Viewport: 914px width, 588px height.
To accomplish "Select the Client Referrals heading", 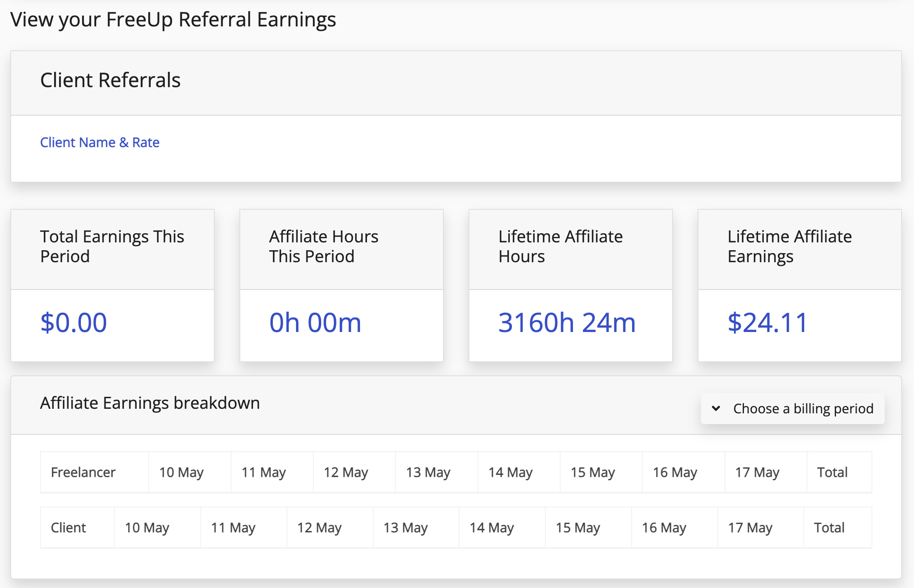I will click(x=110, y=80).
